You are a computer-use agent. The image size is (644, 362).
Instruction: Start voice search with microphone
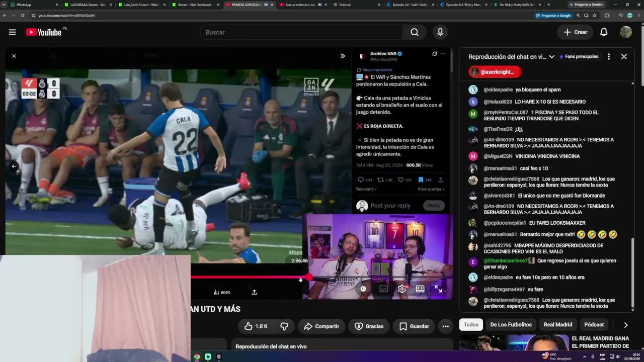(x=440, y=32)
